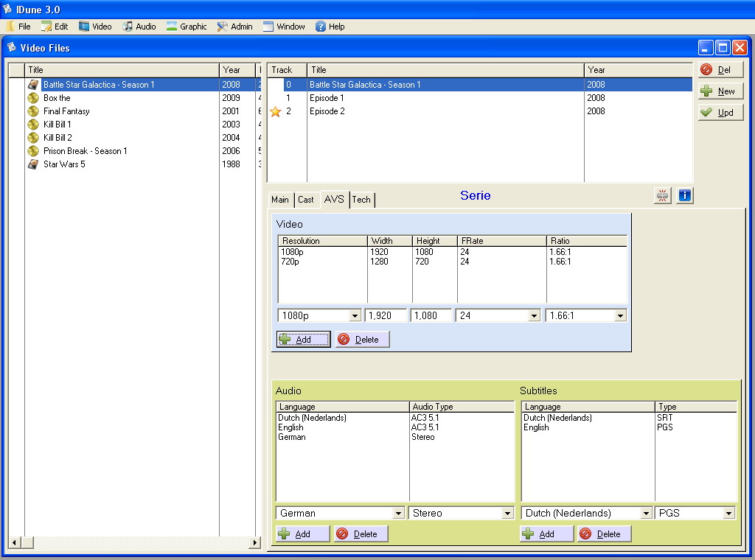Image resolution: width=755 pixels, height=560 pixels.
Task: Click the Video Files window icon
Action: point(12,48)
